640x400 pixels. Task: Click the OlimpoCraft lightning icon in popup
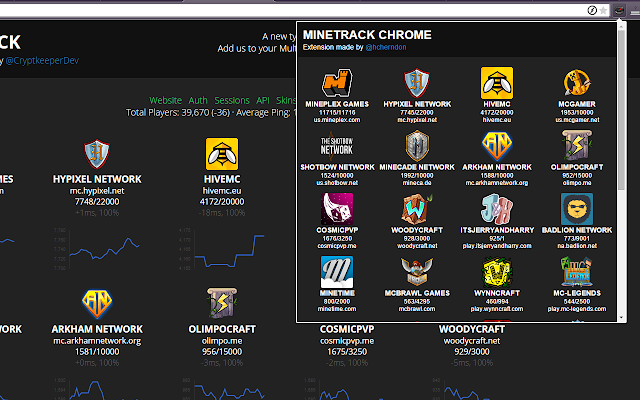(577, 146)
